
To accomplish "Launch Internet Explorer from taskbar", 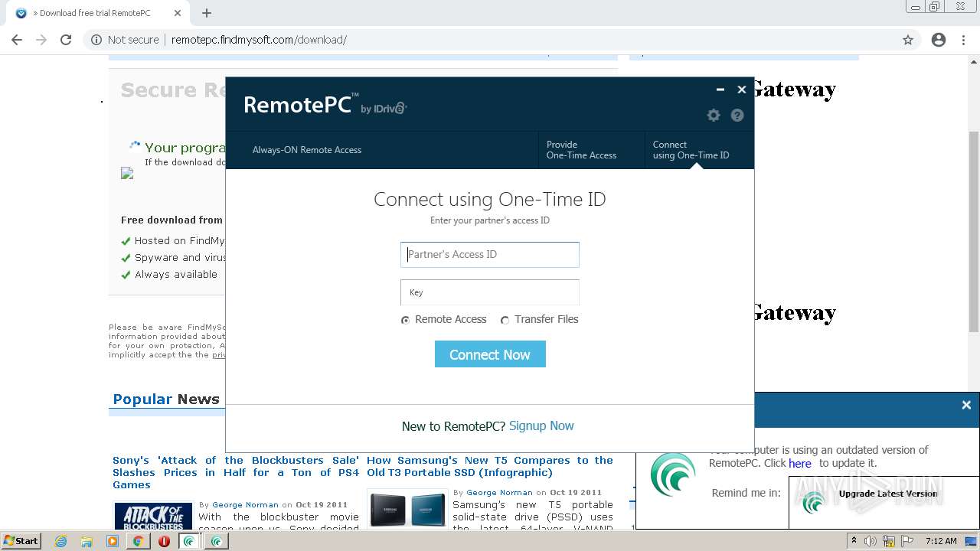I will tap(61, 541).
